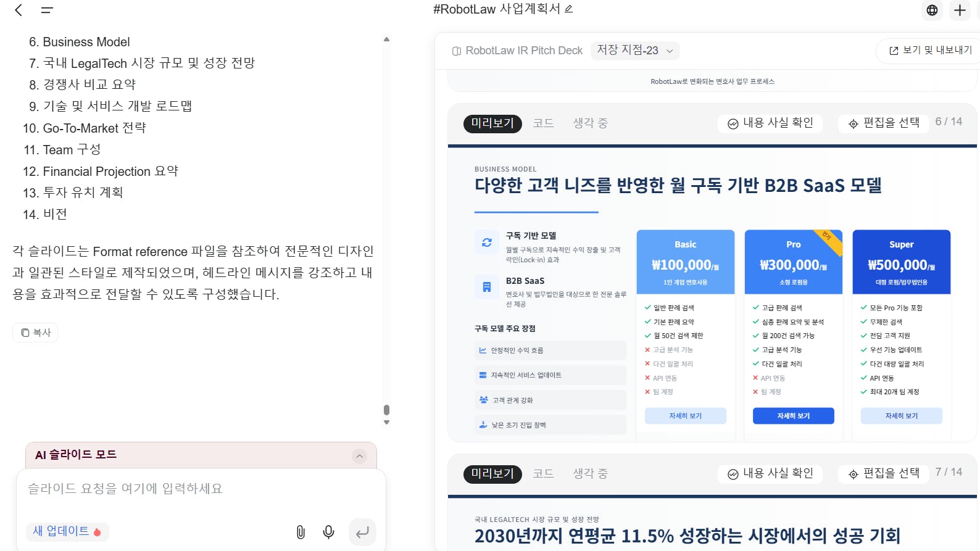Viewport: 980px width, 551px height.
Task: Click outline item 13. 투자 유치 계획
Action: point(73,193)
